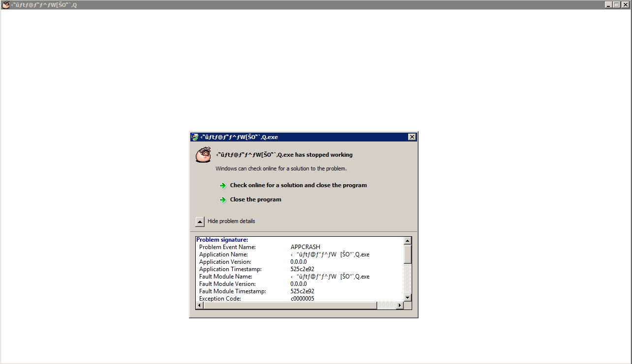Click the APPCRASH event name text
Image resolution: width=632 pixels, height=364 pixels.
[305, 247]
